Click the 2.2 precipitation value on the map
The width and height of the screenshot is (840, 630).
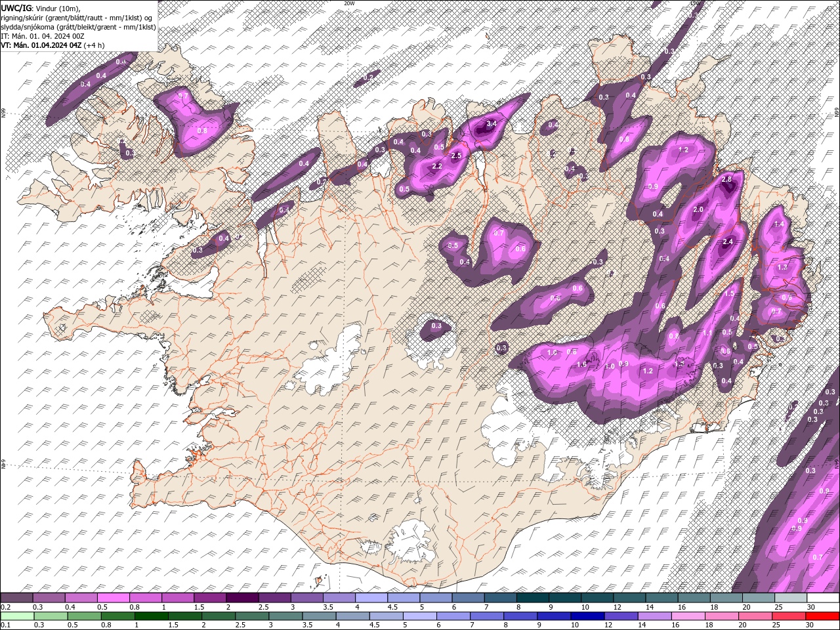(x=437, y=167)
